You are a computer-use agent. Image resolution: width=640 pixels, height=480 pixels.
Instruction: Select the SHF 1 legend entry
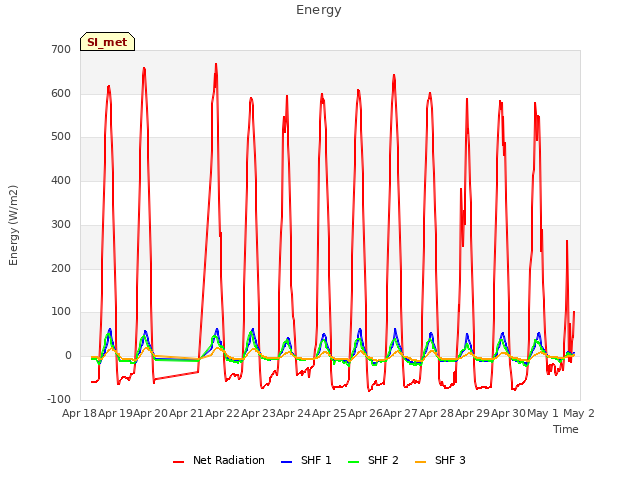[306, 460]
